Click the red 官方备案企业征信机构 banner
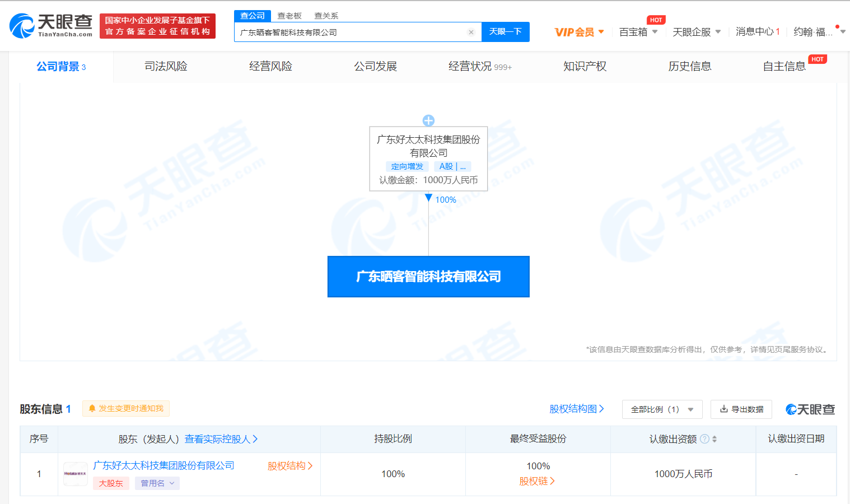This screenshot has width=850, height=504. click(157, 26)
